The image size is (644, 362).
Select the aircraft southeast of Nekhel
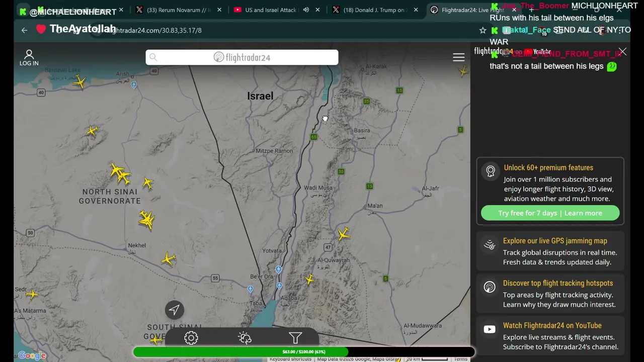coord(169,259)
